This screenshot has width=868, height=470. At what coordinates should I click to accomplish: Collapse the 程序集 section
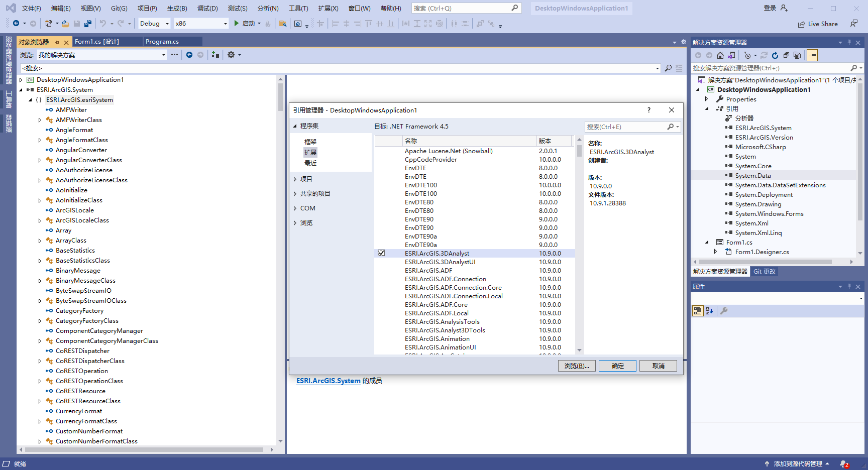[x=295, y=126]
